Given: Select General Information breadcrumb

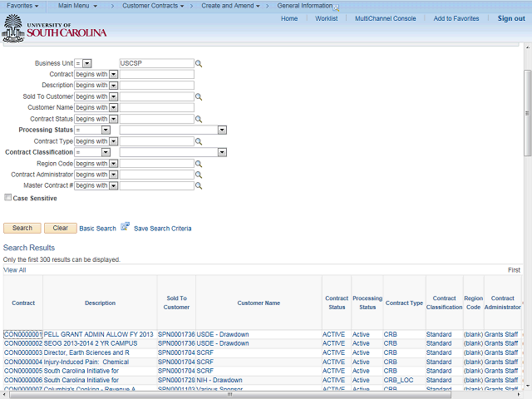Looking at the screenshot, I should [x=305, y=6].
